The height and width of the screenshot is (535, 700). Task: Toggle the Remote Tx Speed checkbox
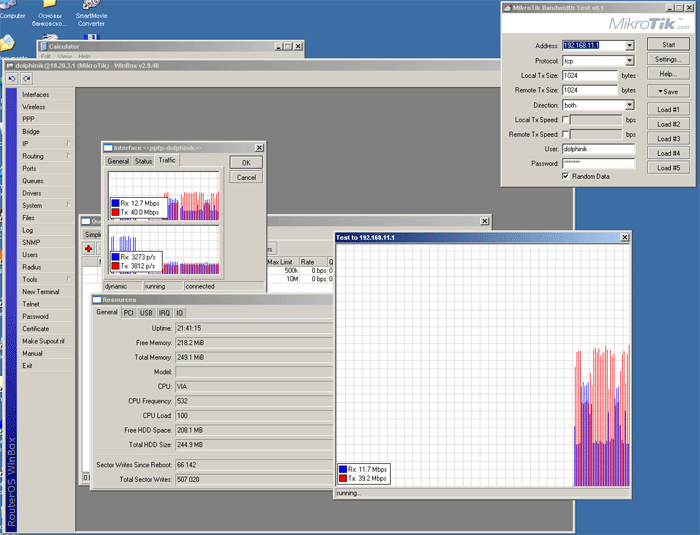click(x=566, y=134)
